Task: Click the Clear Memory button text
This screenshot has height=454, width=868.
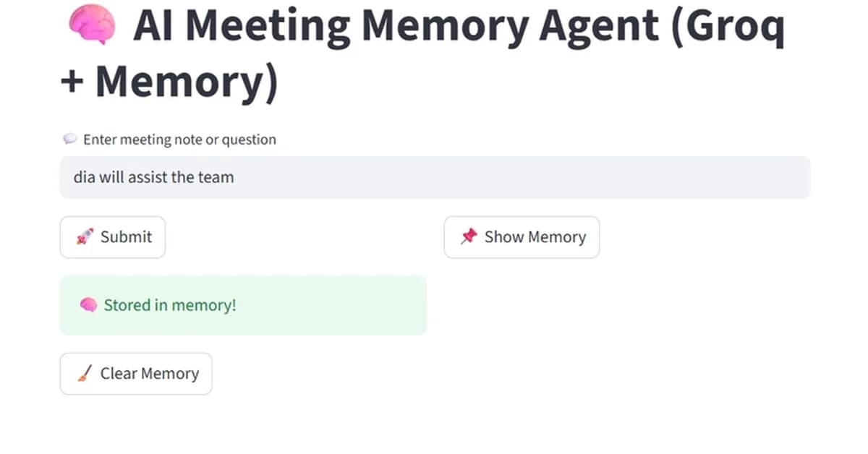Action: pos(150,373)
